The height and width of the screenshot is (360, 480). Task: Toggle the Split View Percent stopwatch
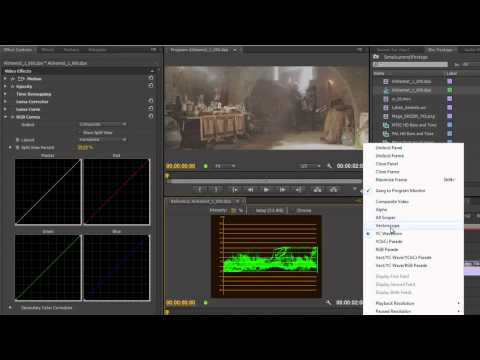click(18, 147)
